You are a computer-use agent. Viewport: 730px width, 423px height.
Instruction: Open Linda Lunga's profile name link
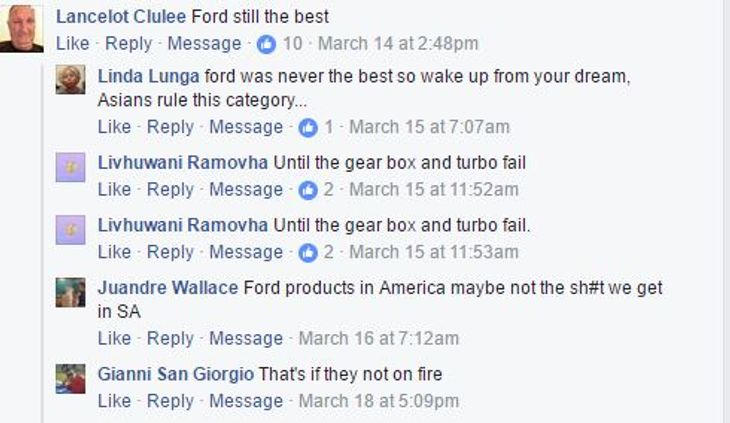click(148, 75)
